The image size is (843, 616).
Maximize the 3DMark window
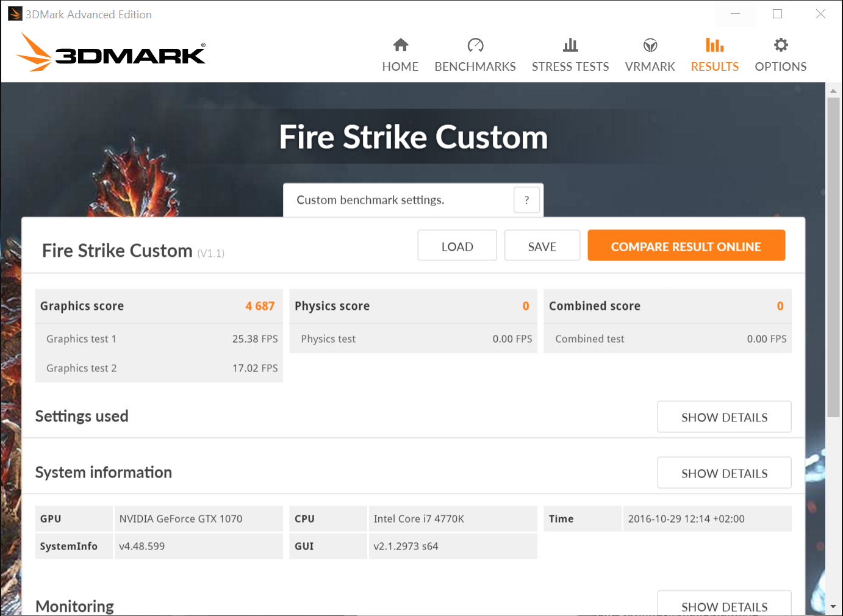[x=777, y=13]
